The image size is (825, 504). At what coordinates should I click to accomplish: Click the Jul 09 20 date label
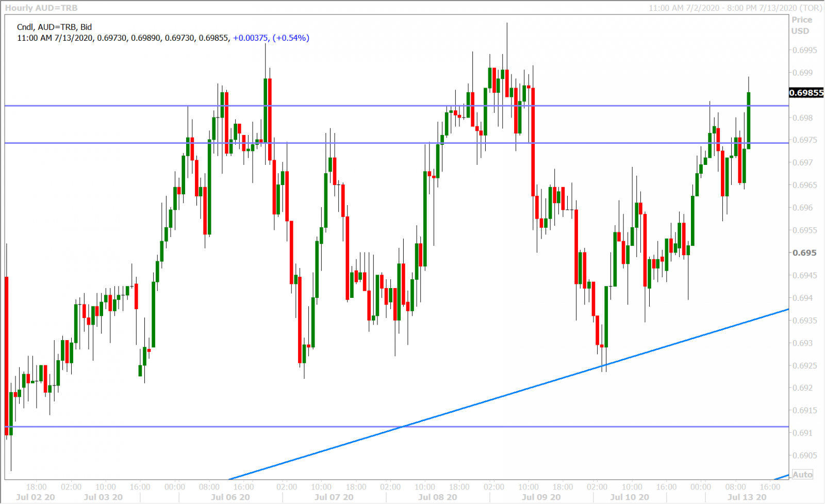pos(541,497)
